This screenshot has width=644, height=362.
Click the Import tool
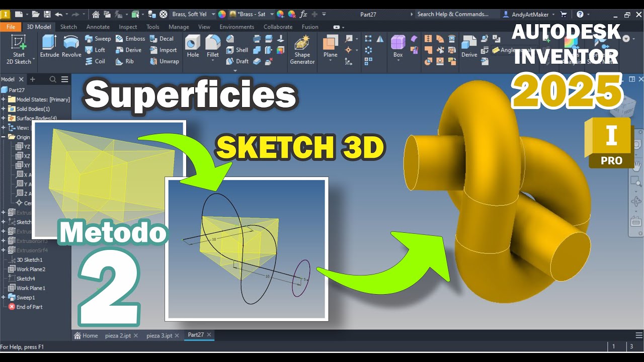pyautogui.click(x=163, y=50)
